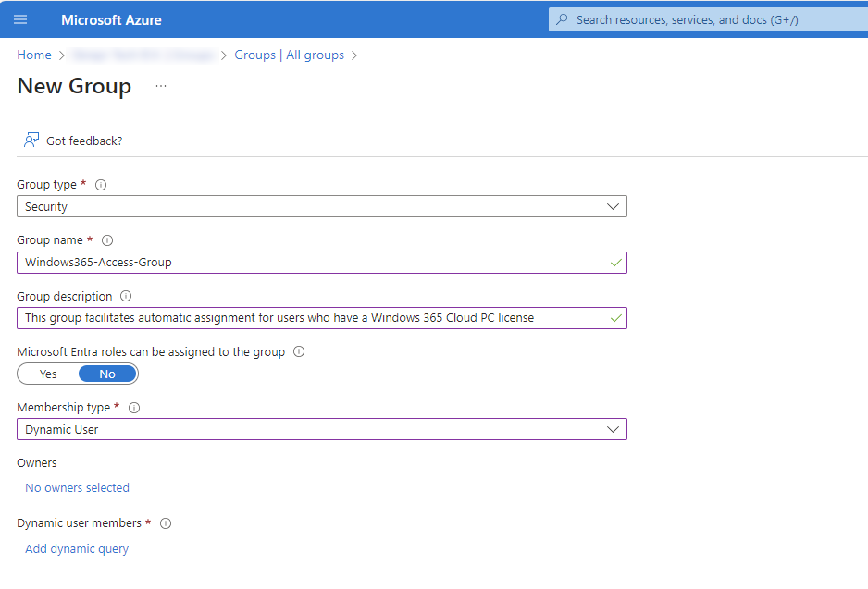Click Got feedback? button
The width and height of the screenshot is (868, 589).
pyautogui.click(x=83, y=141)
